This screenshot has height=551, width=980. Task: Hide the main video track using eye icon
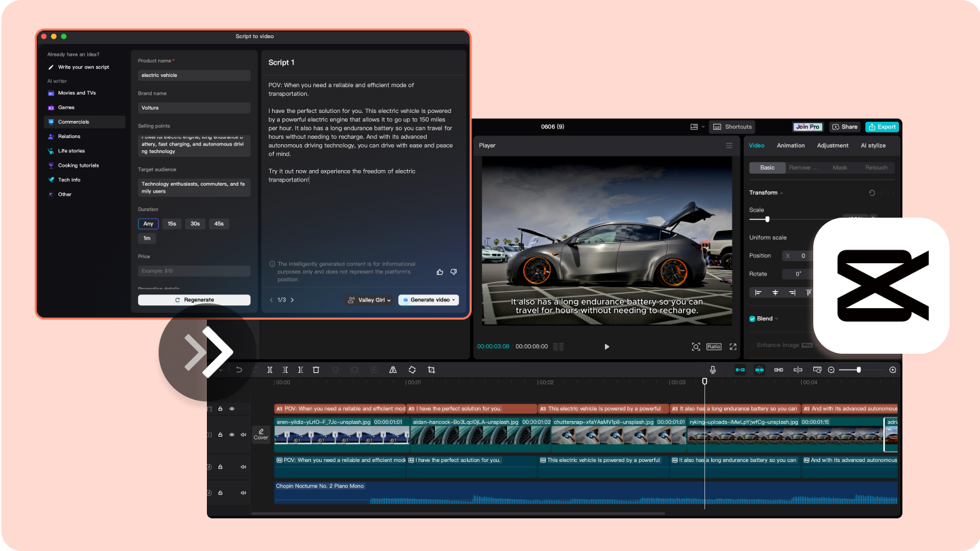point(232,435)
